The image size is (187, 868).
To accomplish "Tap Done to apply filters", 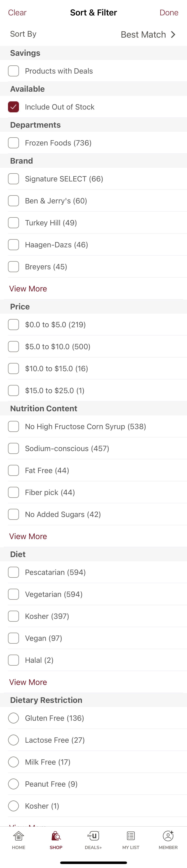I will (169, 13).
